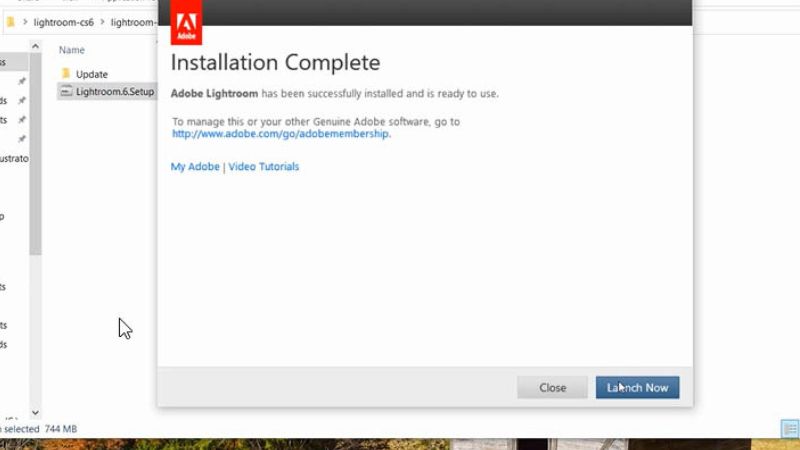
Task: Open the adobe.com/go/adobemembership link
Action: (281, 134)
